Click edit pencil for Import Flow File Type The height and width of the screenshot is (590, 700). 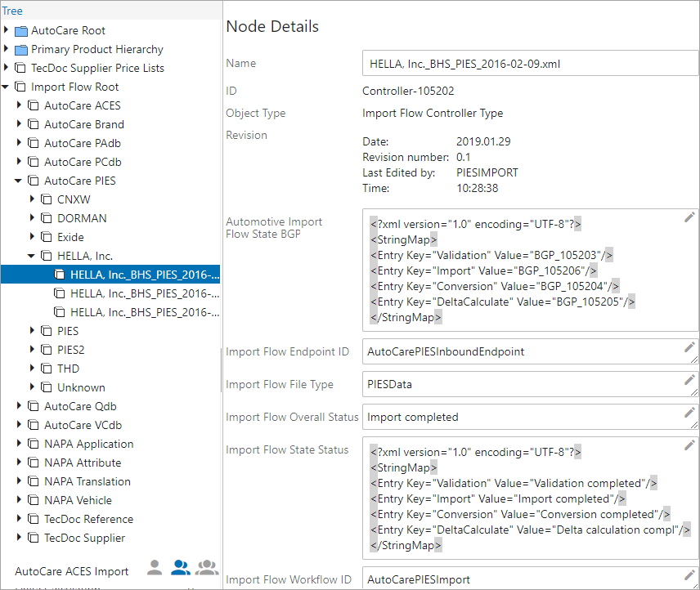click(689, 379)
